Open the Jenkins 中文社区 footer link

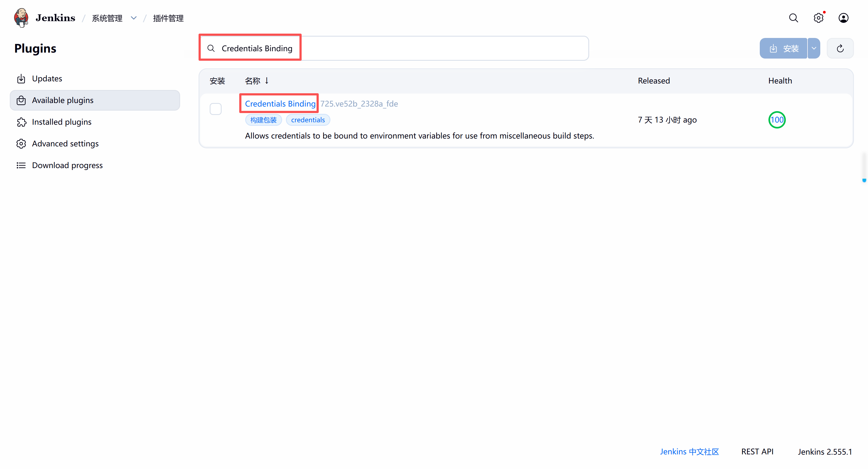point(689,451)
